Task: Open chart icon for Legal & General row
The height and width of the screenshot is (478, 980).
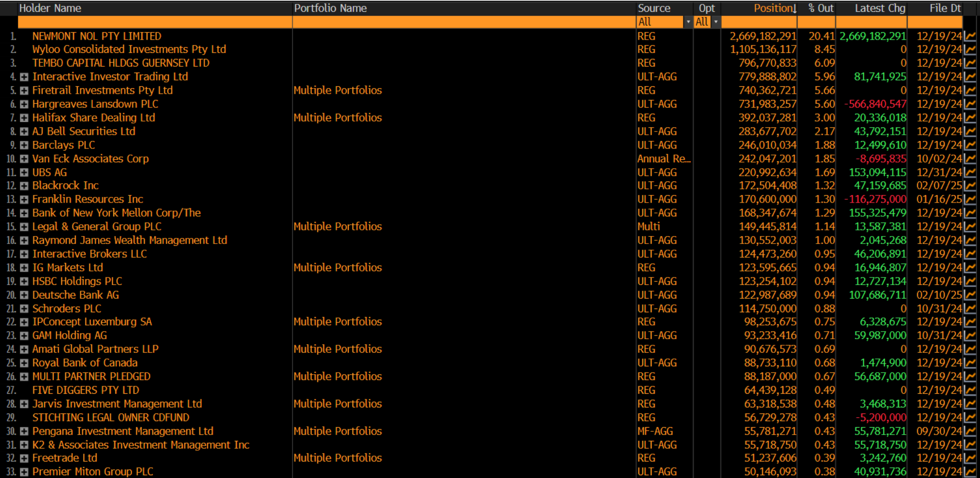Action: coord(970,227)
